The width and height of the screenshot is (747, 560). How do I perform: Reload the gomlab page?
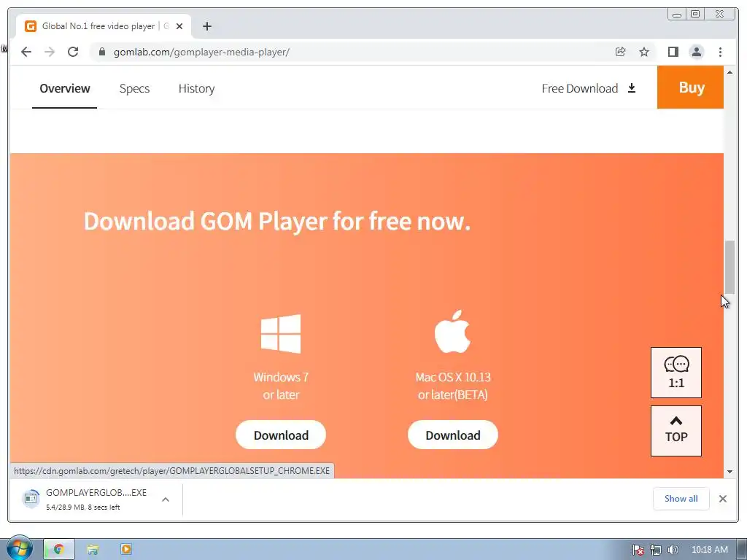(x=73, y=52)
